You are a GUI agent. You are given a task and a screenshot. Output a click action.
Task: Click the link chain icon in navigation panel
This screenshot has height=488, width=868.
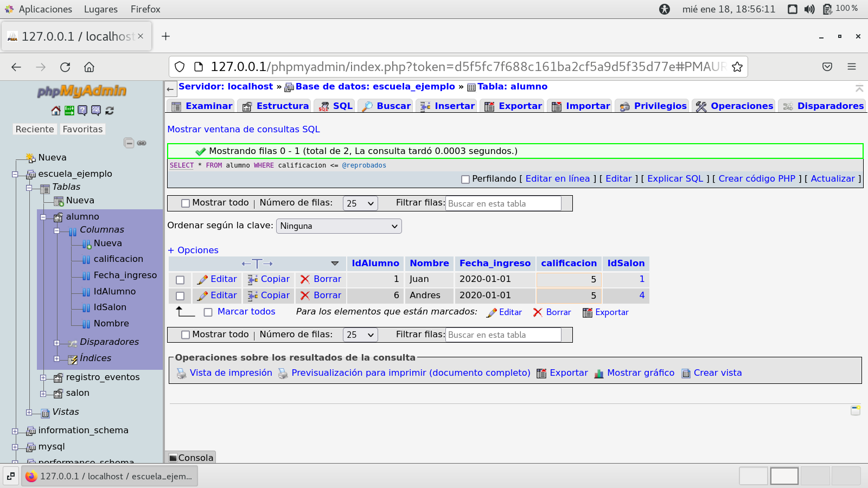tap(142, 143)
